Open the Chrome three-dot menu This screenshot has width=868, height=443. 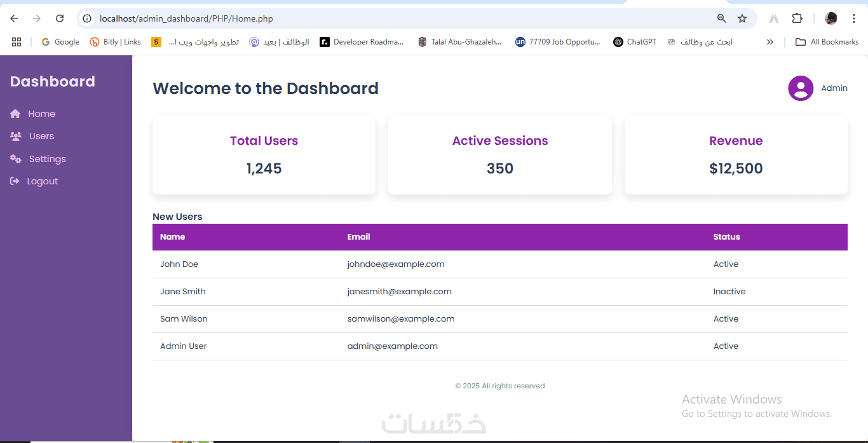pos(854,18)
